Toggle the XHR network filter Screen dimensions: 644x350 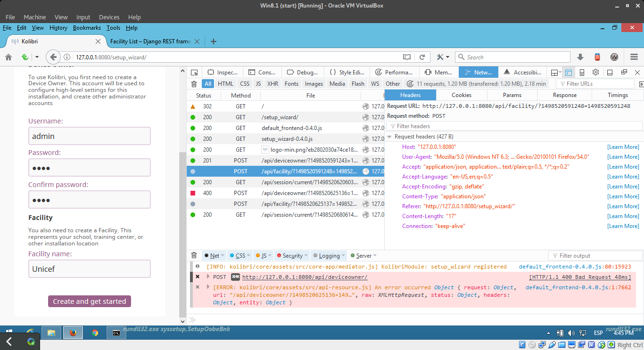point(272,84)
